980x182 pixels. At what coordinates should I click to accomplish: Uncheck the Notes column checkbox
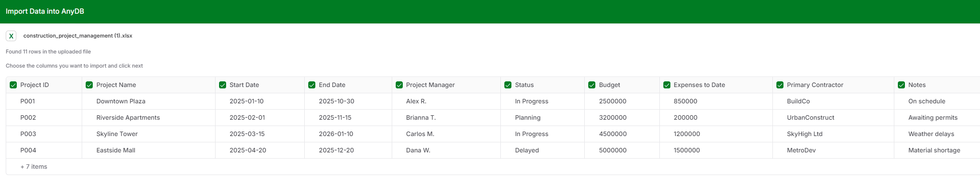tap(901, 85)
